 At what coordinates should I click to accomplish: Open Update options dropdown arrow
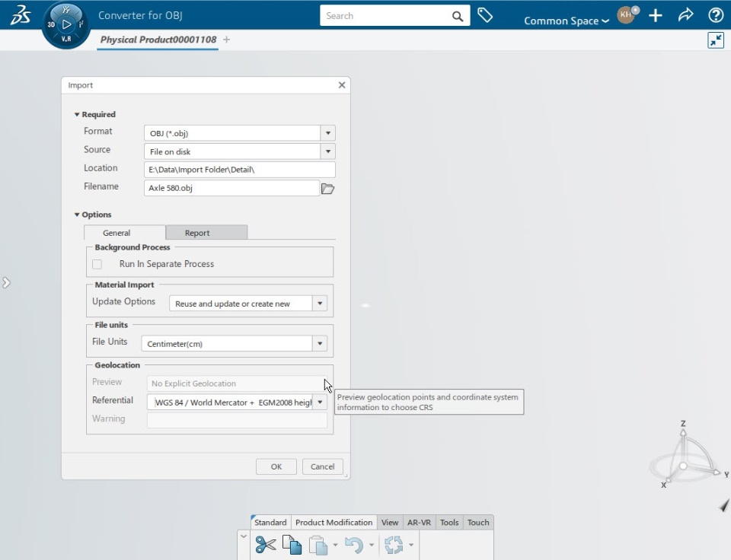[x=411, y=545]
